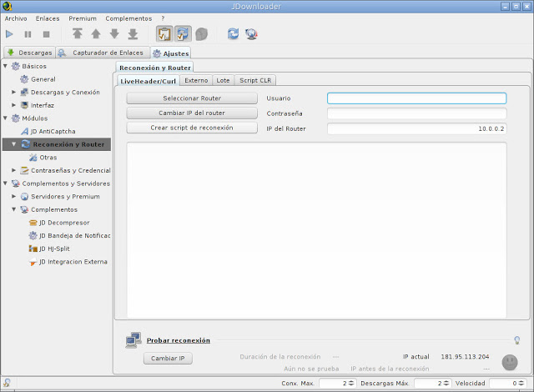534x392 pixels.
Task: Move selection to bottom with the arrow icon
Action: click(x=133, y=33)
